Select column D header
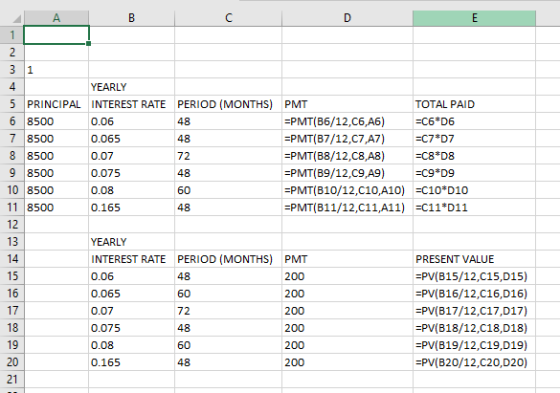 click(x=347, y=18)
